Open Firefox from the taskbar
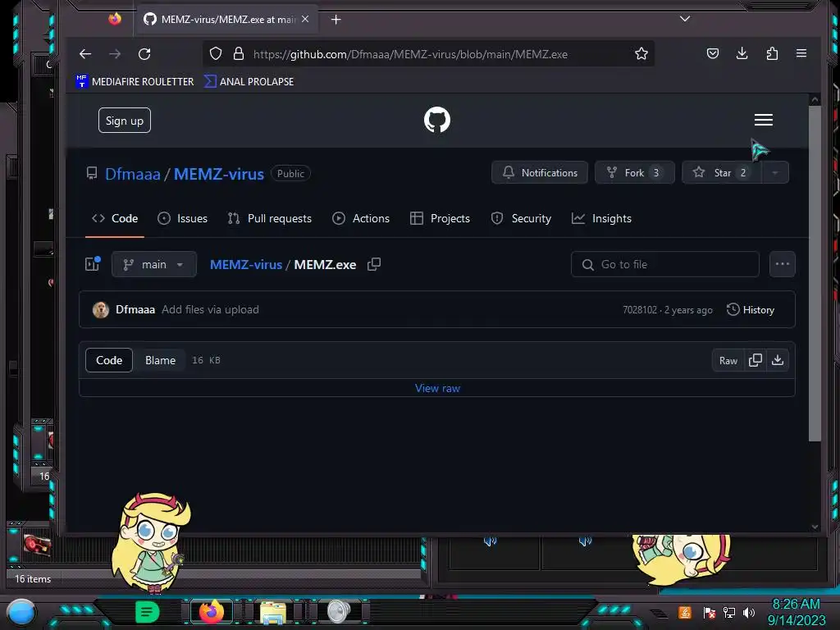This screenshot has width=840, height=630. click(x=212, y=611)
